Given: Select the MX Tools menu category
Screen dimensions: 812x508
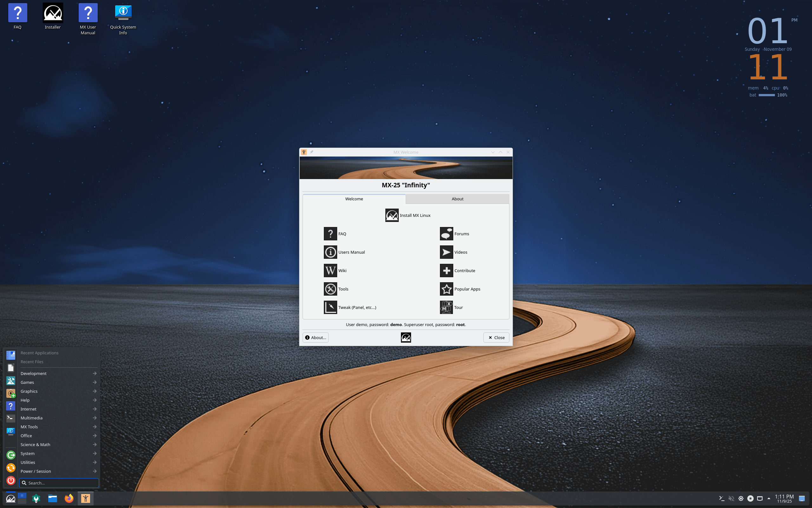Looking at the screenshot, I should click(x=58, y=427).
